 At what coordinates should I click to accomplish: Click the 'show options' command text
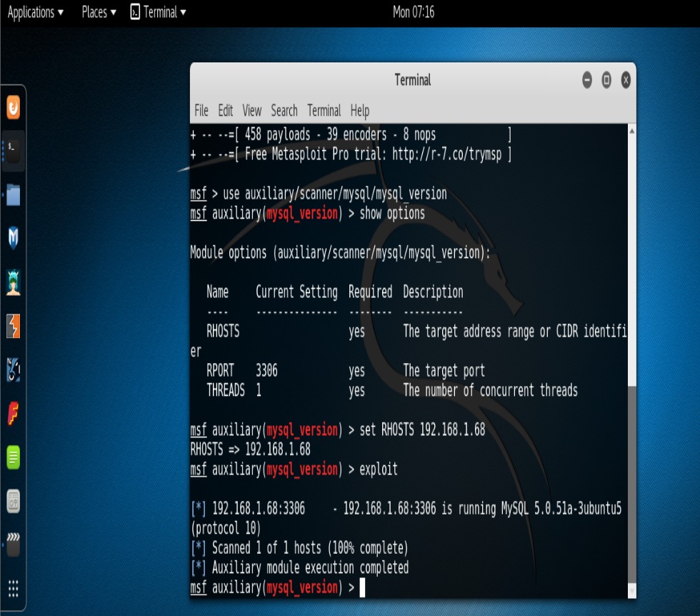tap(392, 214)
